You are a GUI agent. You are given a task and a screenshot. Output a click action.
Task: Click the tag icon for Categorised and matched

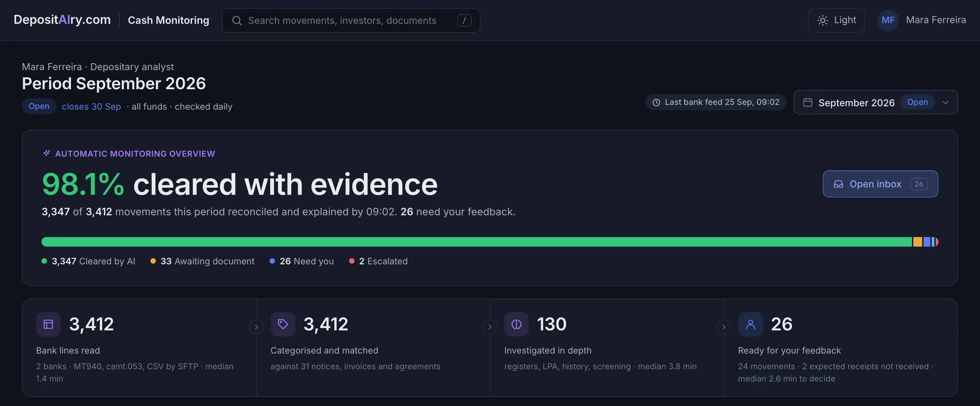[283, 324]
